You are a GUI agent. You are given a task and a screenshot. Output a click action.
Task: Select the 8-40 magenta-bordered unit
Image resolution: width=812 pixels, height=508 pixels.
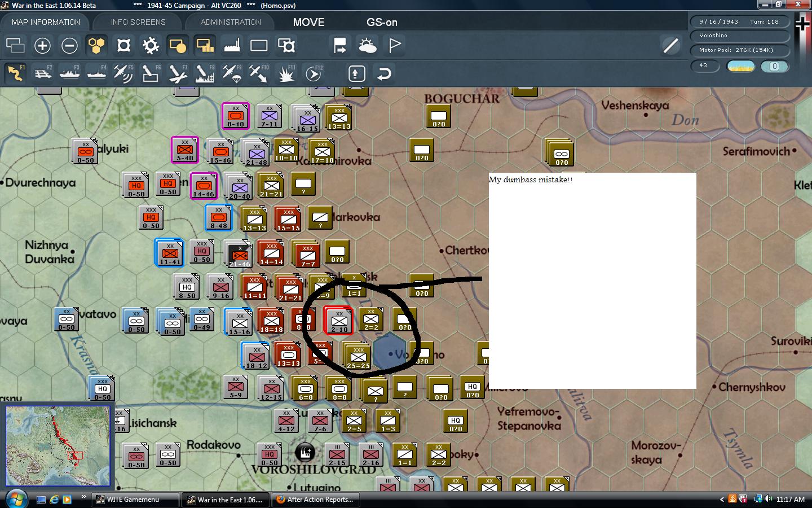point(236,115)
